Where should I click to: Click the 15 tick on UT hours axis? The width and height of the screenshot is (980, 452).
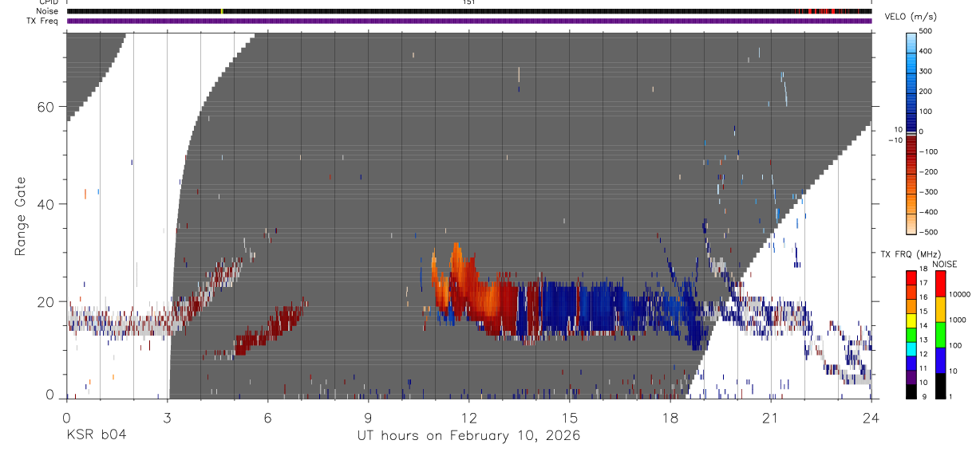(x=569, y=418)
